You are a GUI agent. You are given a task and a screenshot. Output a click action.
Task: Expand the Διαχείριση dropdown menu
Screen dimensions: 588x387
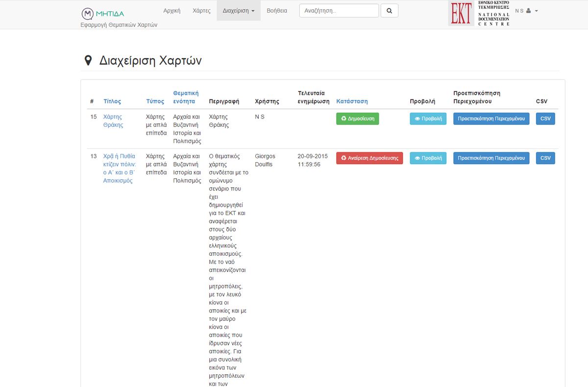[238, 11]
